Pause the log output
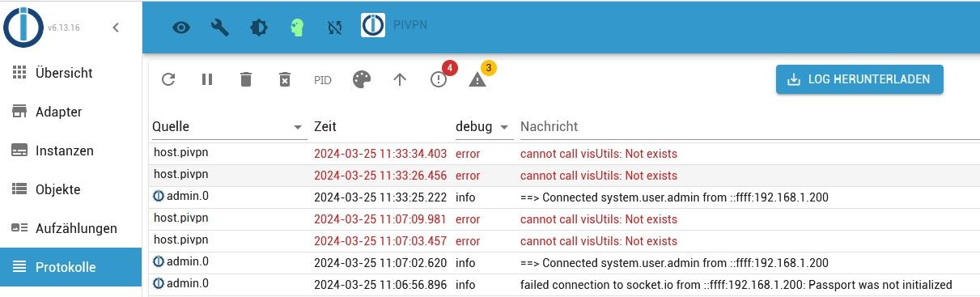Viewport: 980px width, 297px height. tap(207, 79)
